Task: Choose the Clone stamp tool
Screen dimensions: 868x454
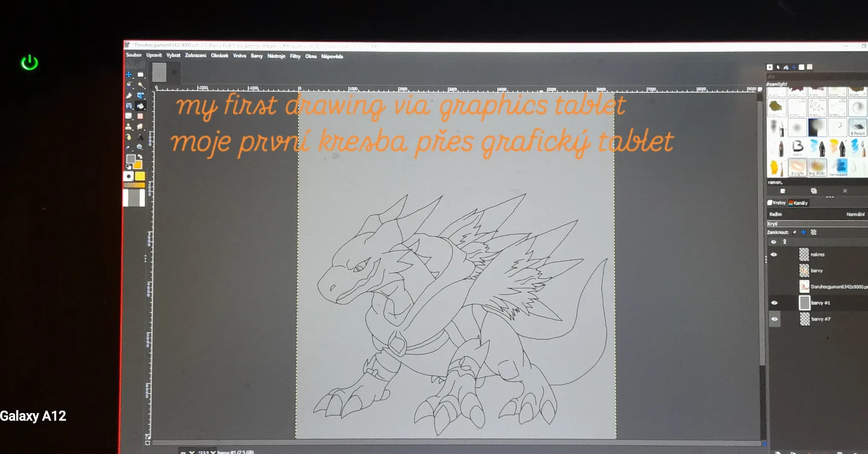Action: pos(129,126)
